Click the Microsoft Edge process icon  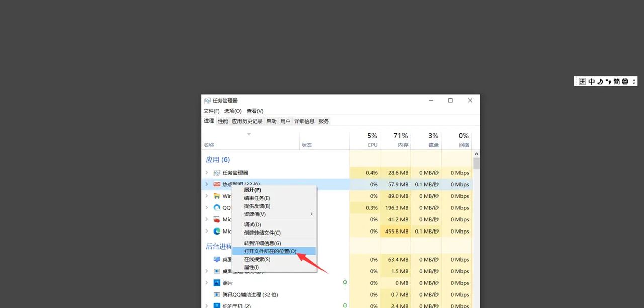217,232
